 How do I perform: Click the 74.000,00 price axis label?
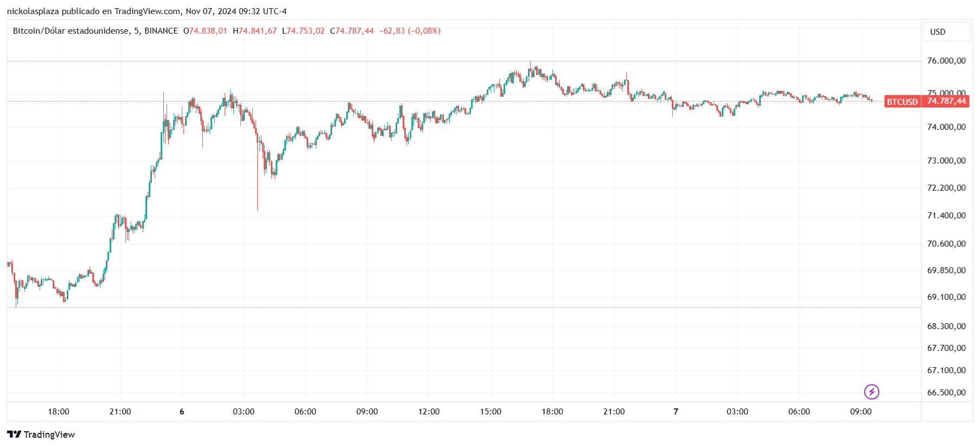[946, 127]
